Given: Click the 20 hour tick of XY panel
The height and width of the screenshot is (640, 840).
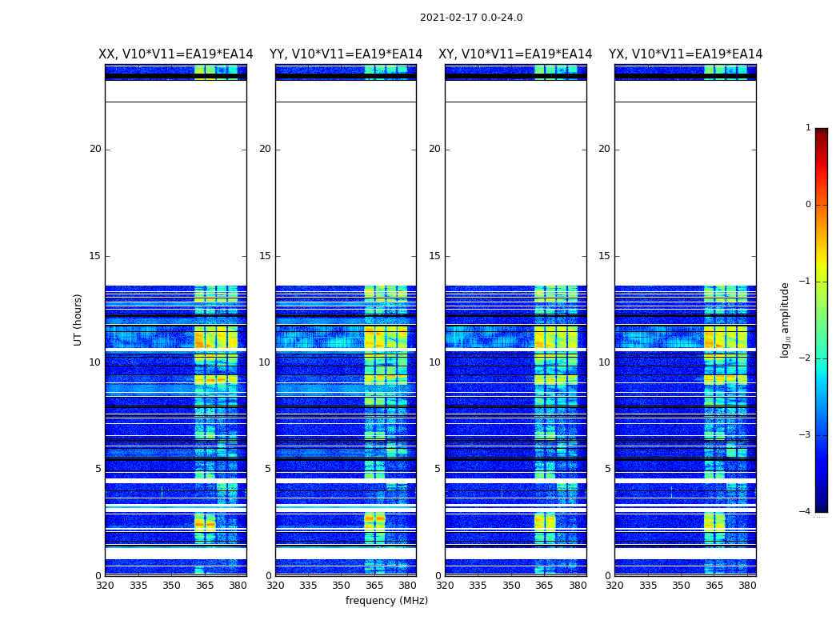Looking at the screenshot, I should [x=434, y=149].
